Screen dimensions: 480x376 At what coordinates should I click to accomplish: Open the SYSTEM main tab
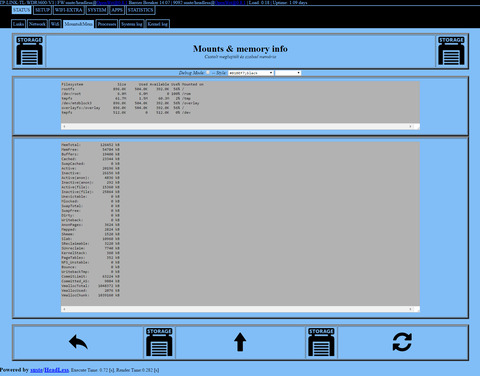click(97, 10)
